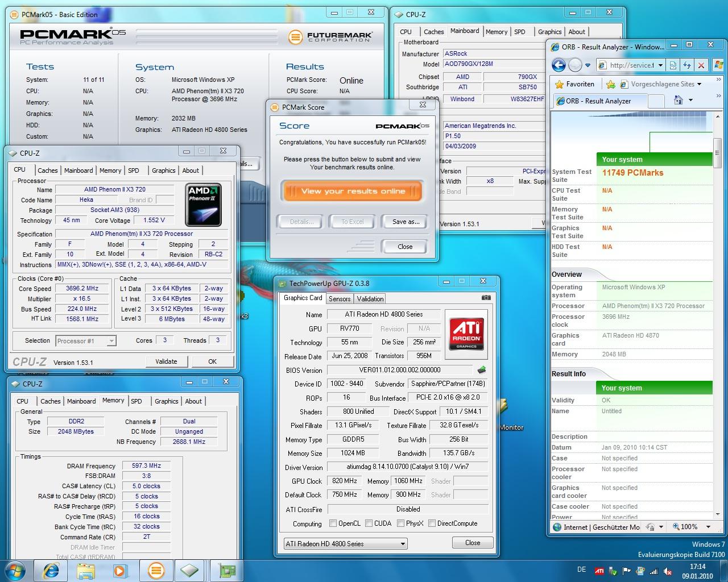
Task: Open the ATI Catalyst tray icon
Action: [x=599, y=571]
